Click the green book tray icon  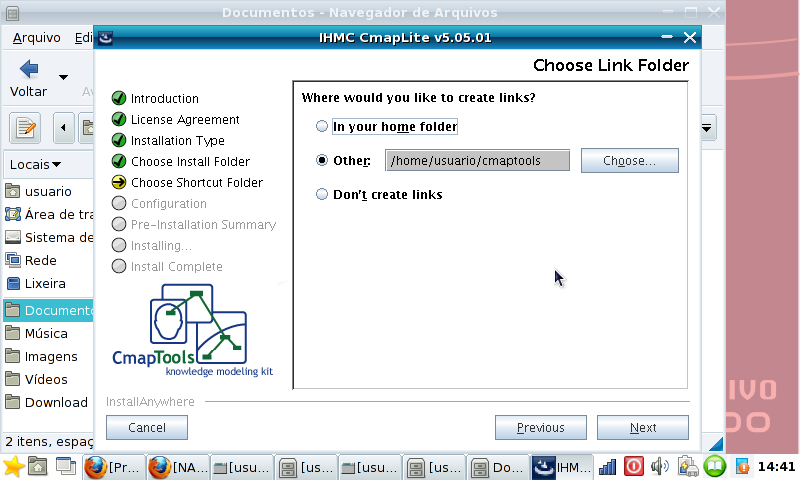[x=715, y=466]
